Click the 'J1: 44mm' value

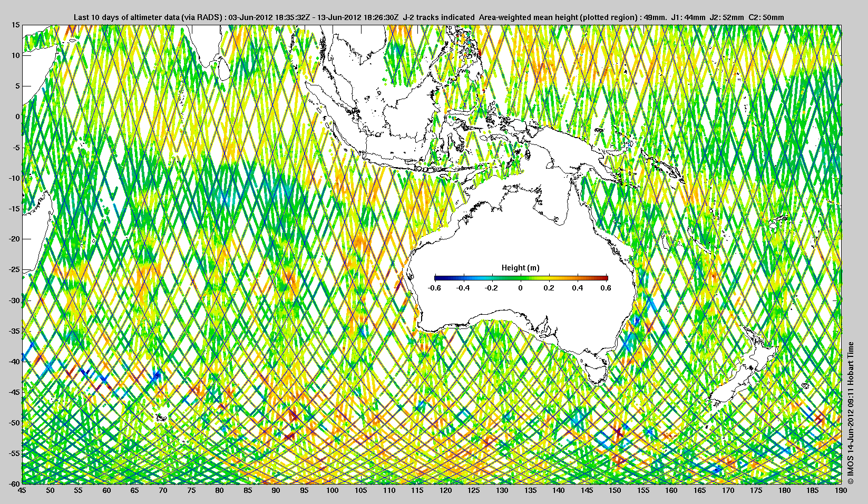688,17
